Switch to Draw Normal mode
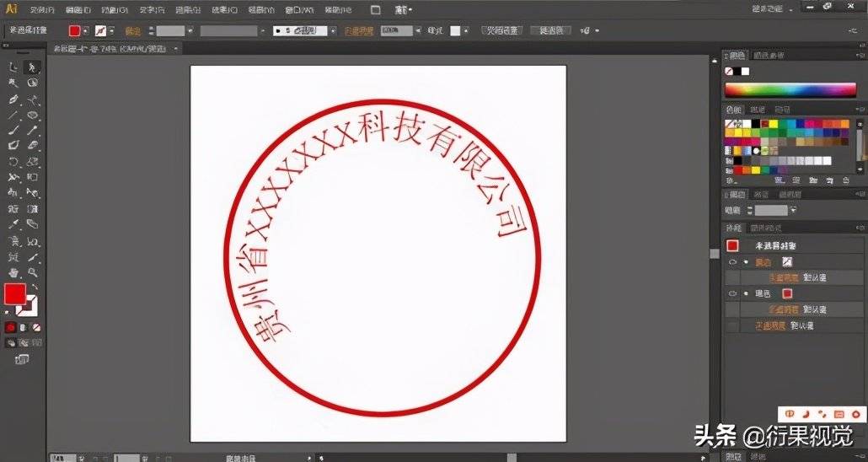Screen dimensions: 868x462 tap(11, 343)
